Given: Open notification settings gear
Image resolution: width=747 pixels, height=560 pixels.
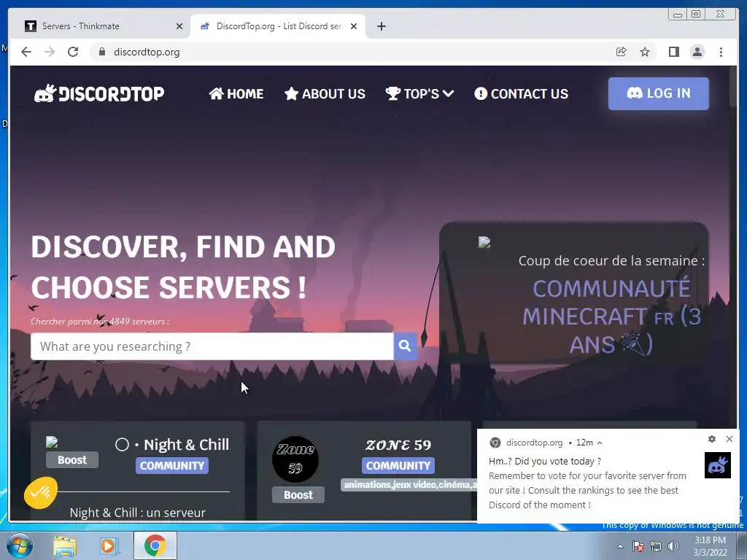Looking at the screenshot, I should tap(712, 439).
